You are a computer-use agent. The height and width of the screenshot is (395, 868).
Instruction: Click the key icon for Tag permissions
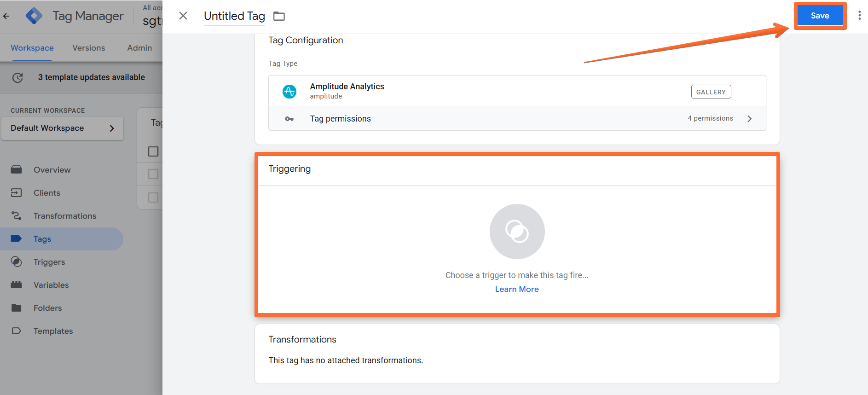point(289,119)
